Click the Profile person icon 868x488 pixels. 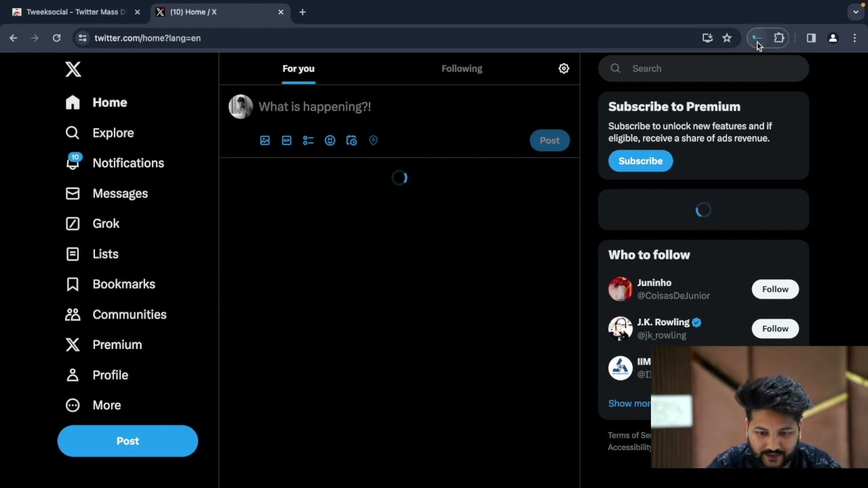(x=73, y=375)
